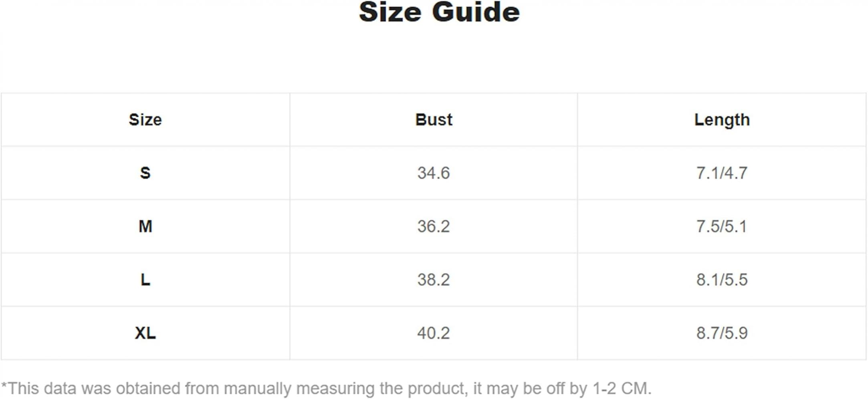Select length value 7.1/4.7
The image size is (868, 399).
(x=722, y=173)
